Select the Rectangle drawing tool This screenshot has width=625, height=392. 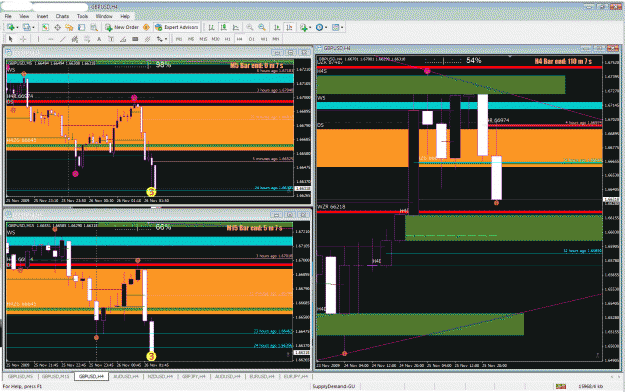[x=135, y=39]
